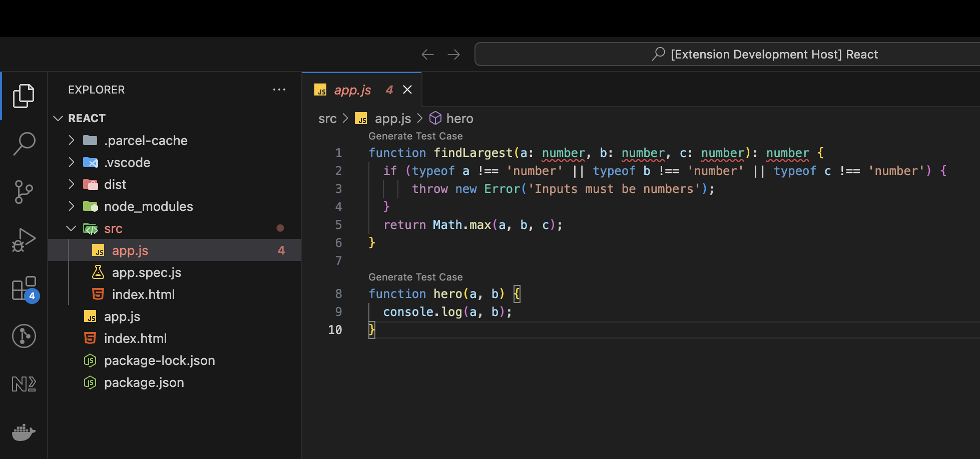Click the return type number on line 1
The width and height of the screenshot is (980, 459).
(787, 152)
